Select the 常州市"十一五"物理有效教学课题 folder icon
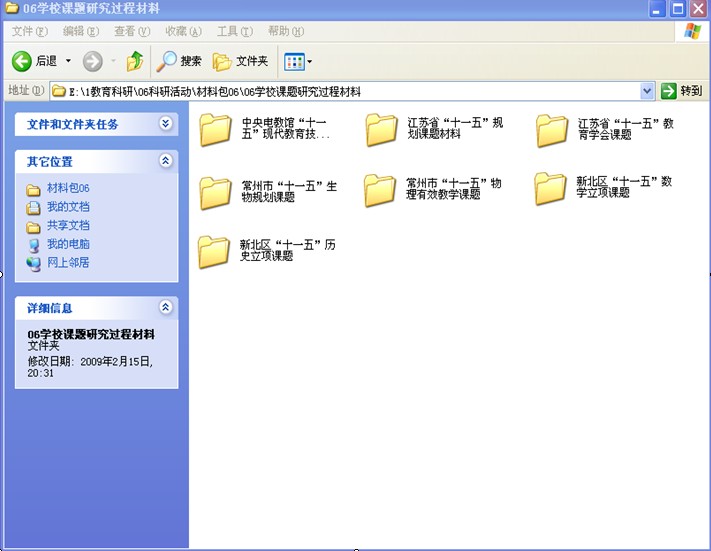This screenshot has height=551, width=711. [380, 190]
